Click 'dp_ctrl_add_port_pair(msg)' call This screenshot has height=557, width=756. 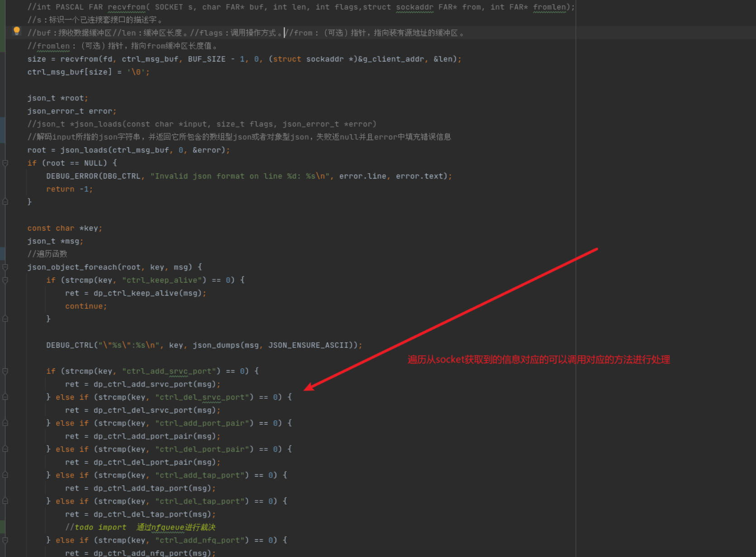pos(154,436)
